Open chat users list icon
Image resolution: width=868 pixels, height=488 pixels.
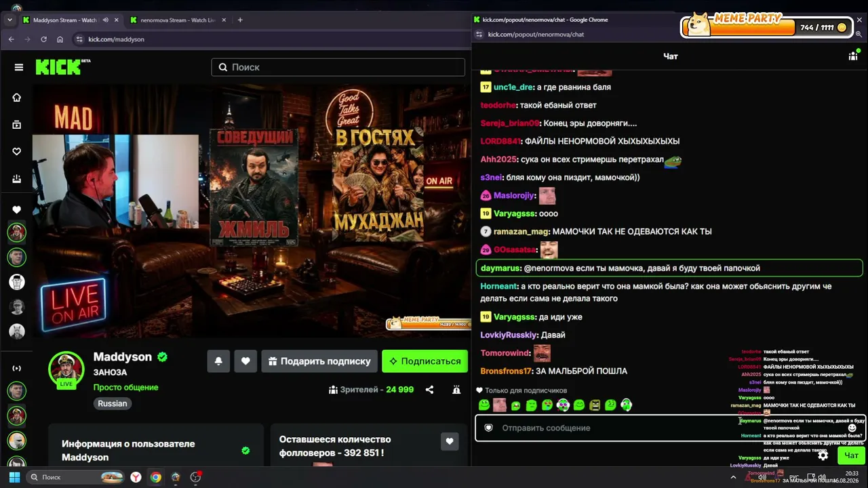coord(853,56)
